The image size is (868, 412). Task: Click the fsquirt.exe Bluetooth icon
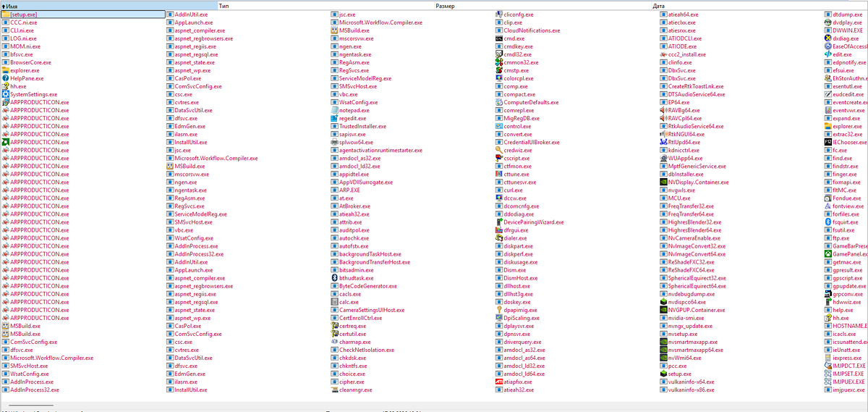pos(827,222)
